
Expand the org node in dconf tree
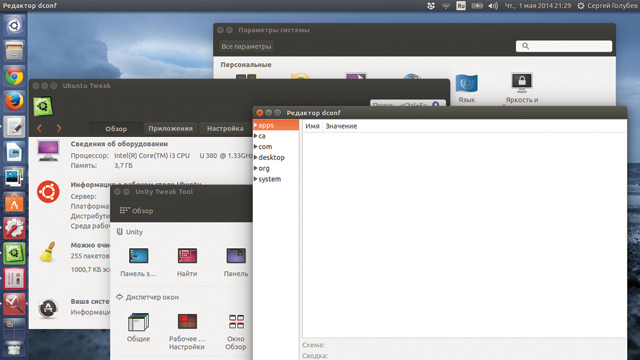256,168
